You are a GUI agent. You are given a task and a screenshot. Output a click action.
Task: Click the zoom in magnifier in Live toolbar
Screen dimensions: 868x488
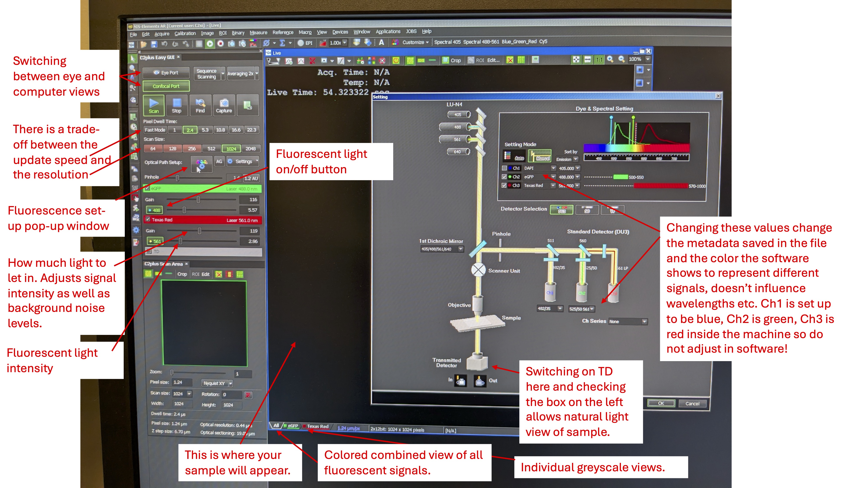click(610, 59)
